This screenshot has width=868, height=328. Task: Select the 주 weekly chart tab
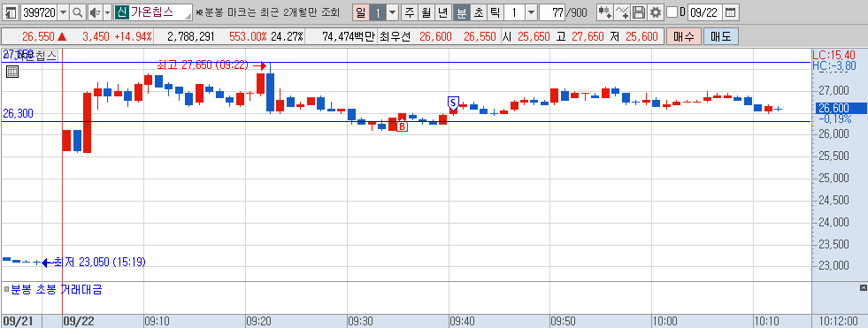click(x=409, y=11)
